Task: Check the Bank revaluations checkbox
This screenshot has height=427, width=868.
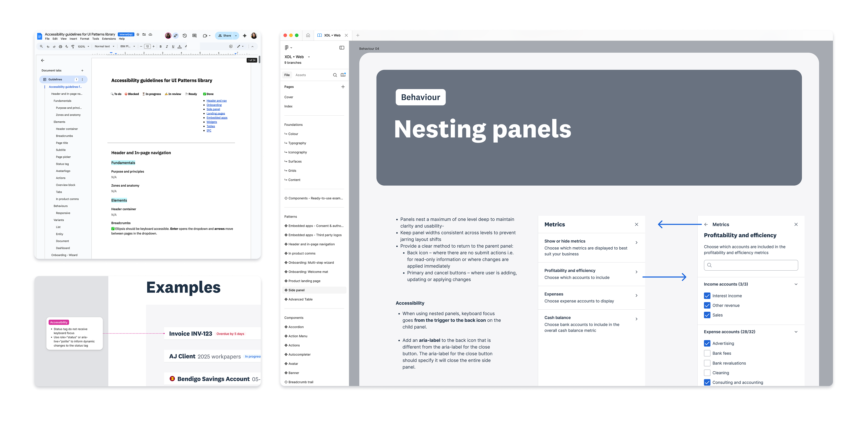Action: coord(707,363)
